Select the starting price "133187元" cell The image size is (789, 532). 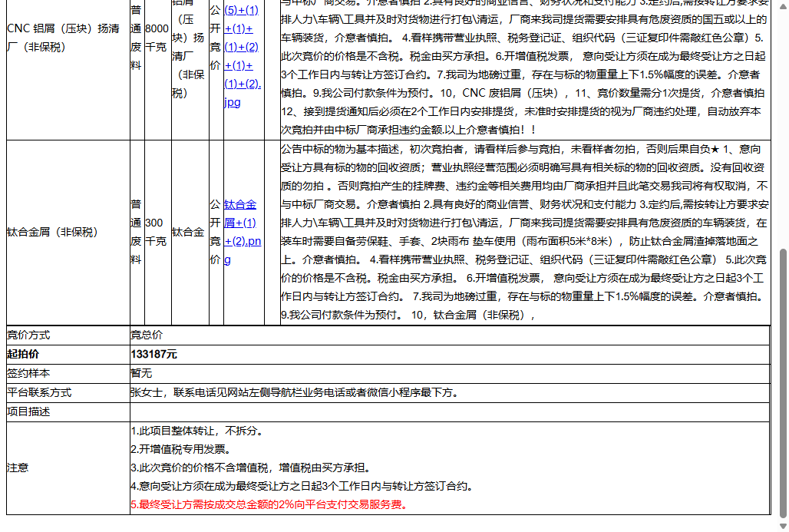[154, 354]
